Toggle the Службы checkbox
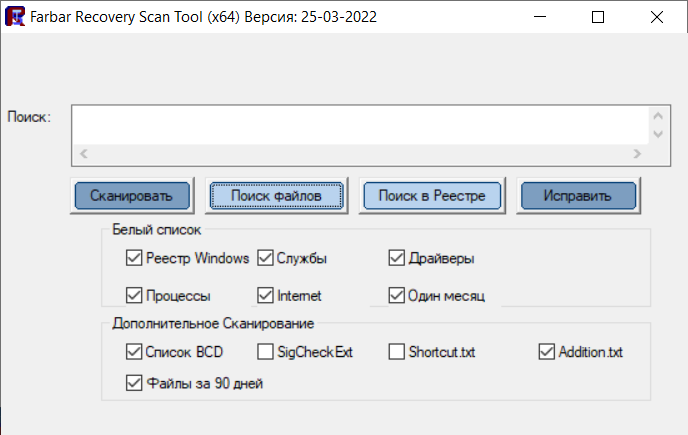Viewport: 688px width, 435px height. 265,258
